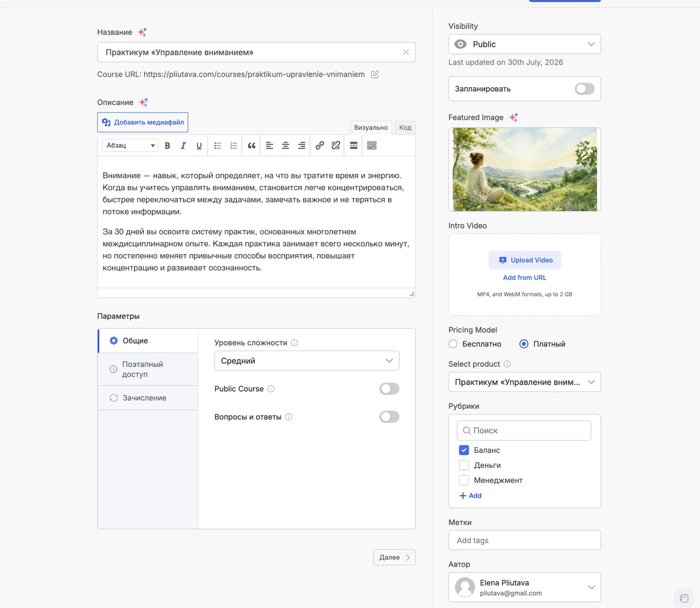The image size is (700, 608).
Task: Toggle bold formatting in the editor
Action: [x=167, y=145]
